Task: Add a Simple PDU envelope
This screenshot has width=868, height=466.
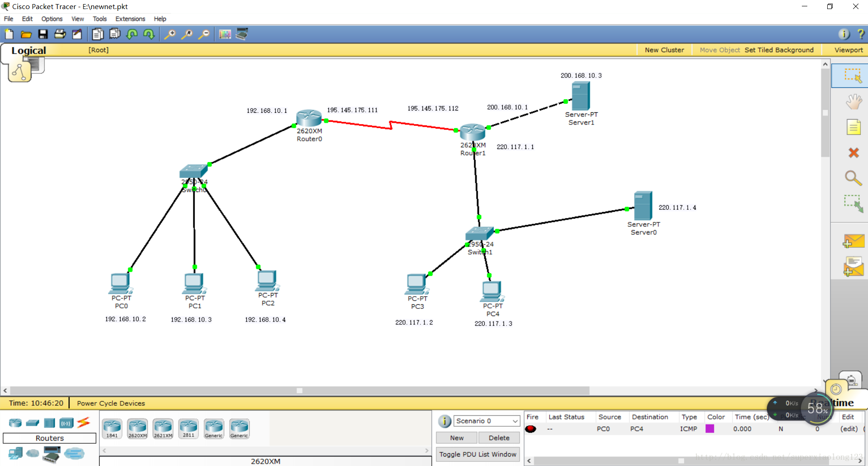Action: [854, 241]
